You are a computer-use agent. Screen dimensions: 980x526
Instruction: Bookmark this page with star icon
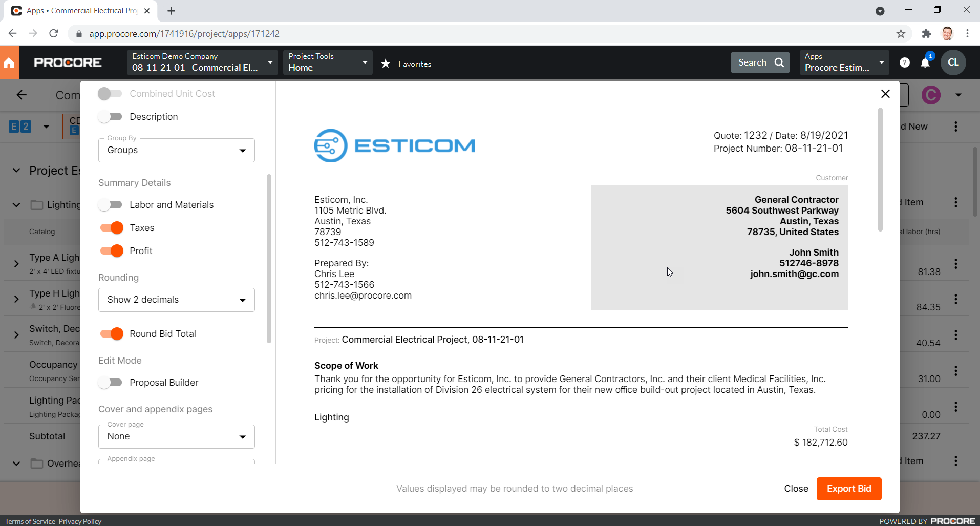click(x=901, y=34)
